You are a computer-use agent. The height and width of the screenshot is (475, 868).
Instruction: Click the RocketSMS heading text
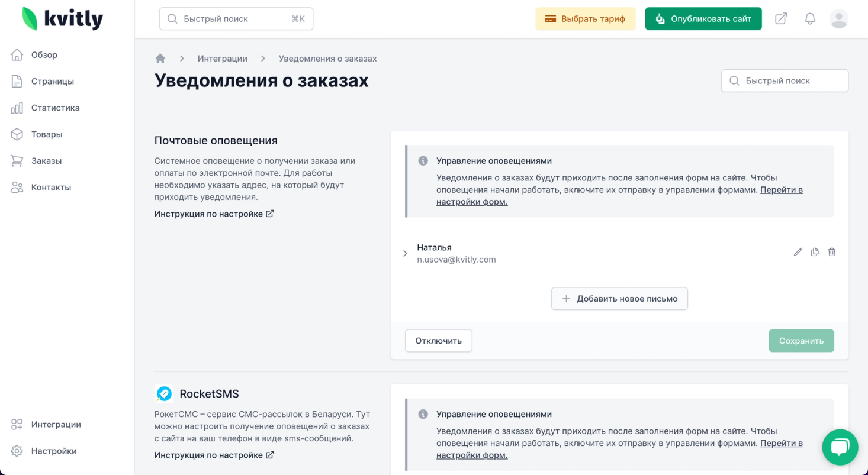210,394
